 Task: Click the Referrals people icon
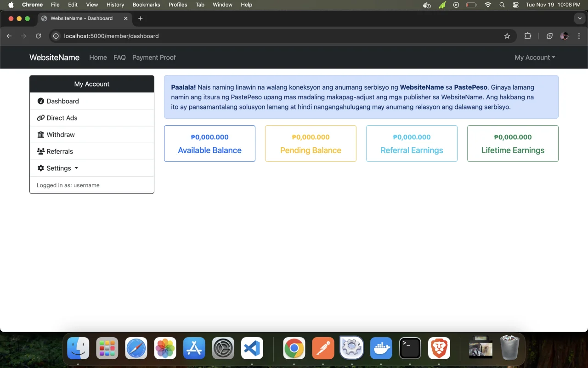(40, 151)
